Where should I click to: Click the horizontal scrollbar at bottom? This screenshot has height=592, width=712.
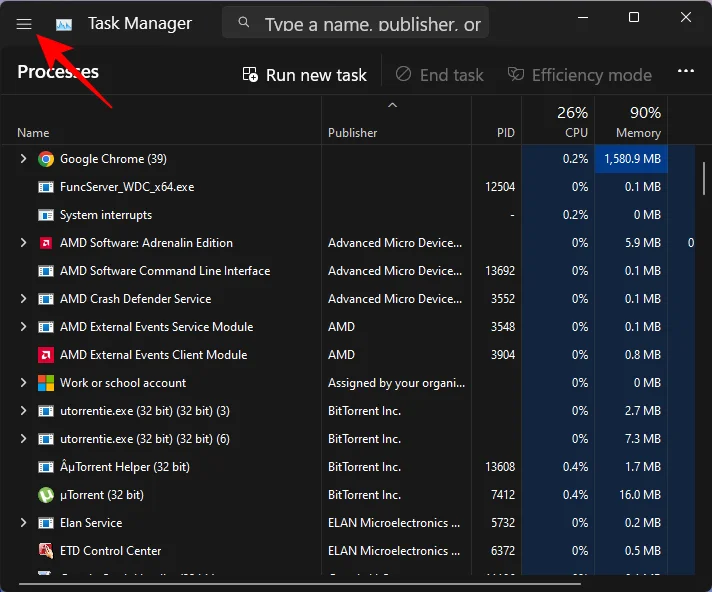pyautogui.click(x=300, y=584)
